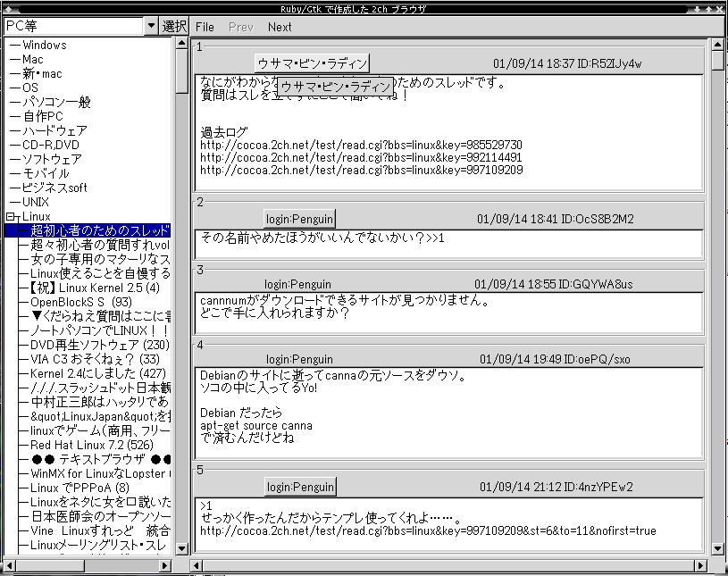728x576 pixels.
Task: Select the Windows board in the tree
Action: click(x=45, y=45)
